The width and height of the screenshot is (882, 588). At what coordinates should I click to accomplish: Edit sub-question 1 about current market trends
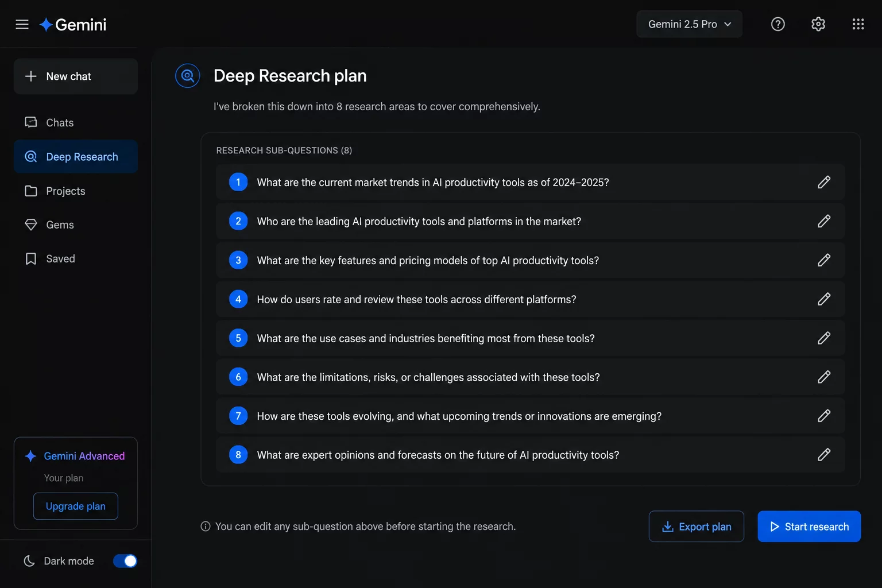824,182
